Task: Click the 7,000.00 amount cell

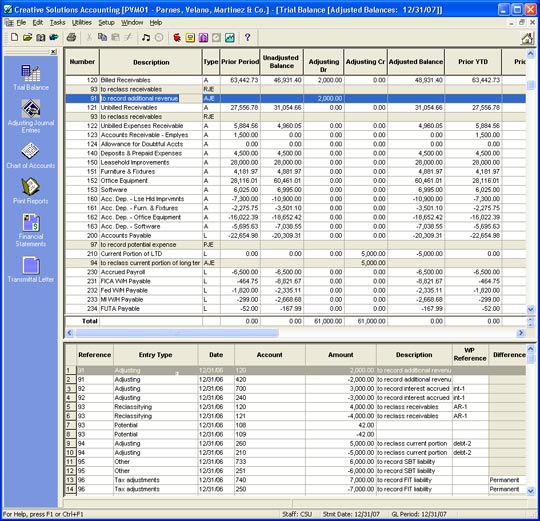Action: (x=341, y=480)
